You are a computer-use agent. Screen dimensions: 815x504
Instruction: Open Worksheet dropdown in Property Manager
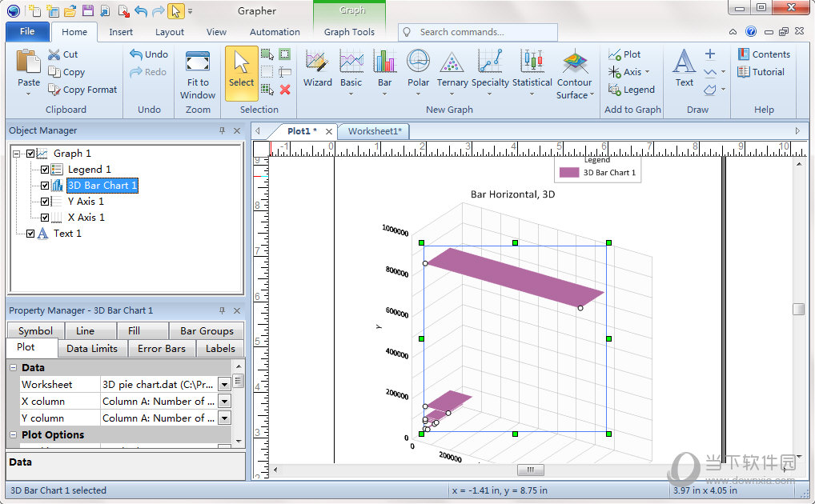[x=224, y=385]
